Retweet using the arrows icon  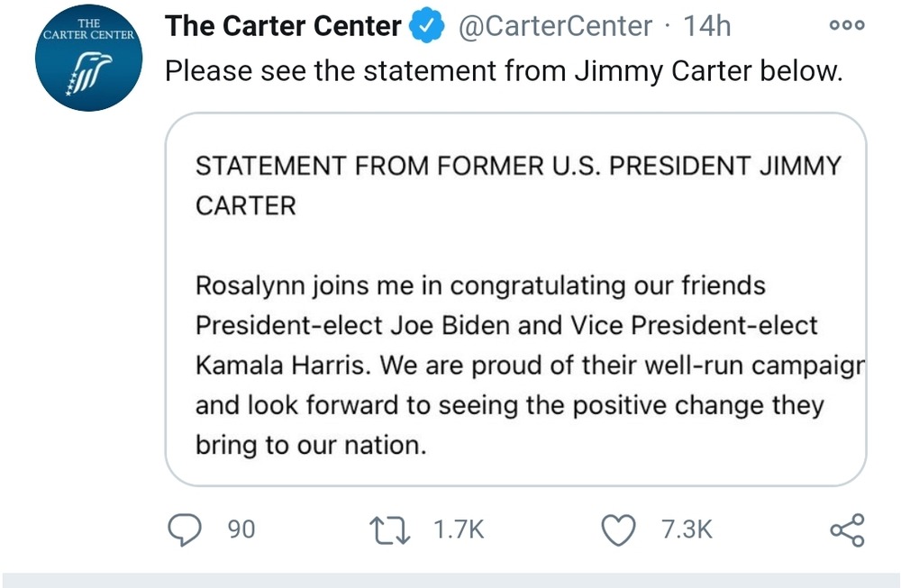tap(392, 529)
